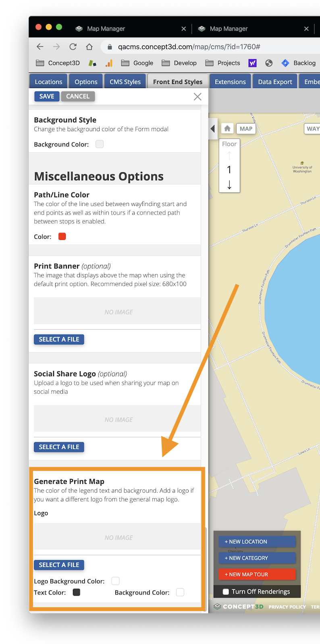Image resolution: width=320 pixels, height=644 pixels.
Task: Click the browser reload icon
Action: pos(73,47)
